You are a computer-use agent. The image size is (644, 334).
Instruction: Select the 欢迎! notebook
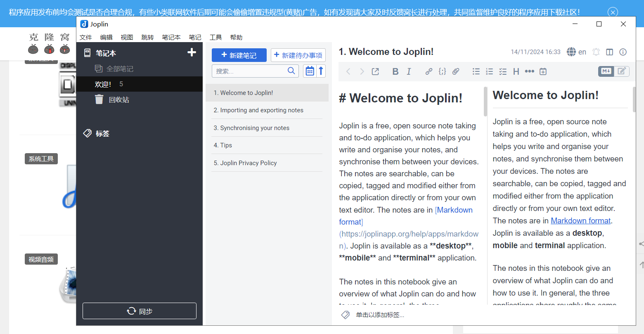[x=140, y=84]
